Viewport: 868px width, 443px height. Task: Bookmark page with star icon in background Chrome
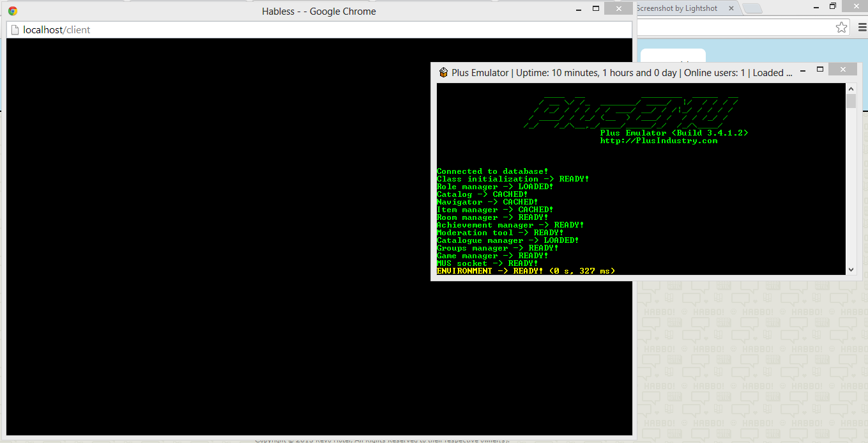pos(841,27)
